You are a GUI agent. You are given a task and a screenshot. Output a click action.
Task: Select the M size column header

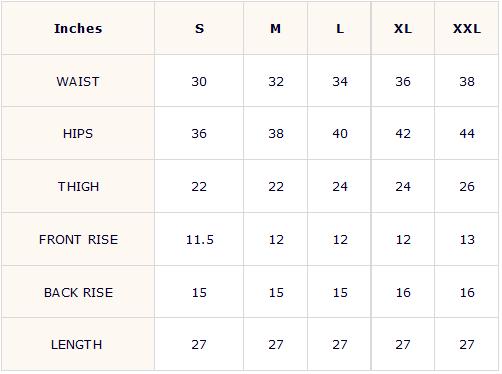click(x=276, y=29)
